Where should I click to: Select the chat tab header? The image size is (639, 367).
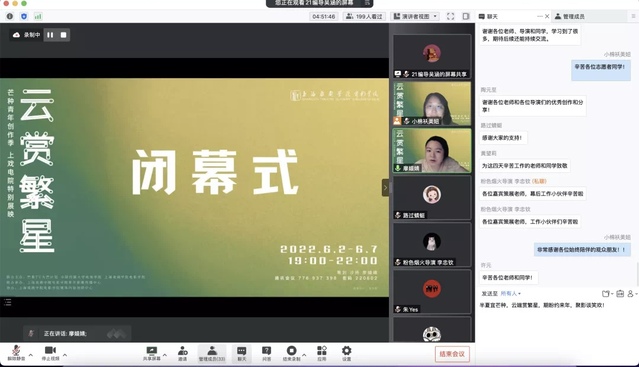point(488,16)
